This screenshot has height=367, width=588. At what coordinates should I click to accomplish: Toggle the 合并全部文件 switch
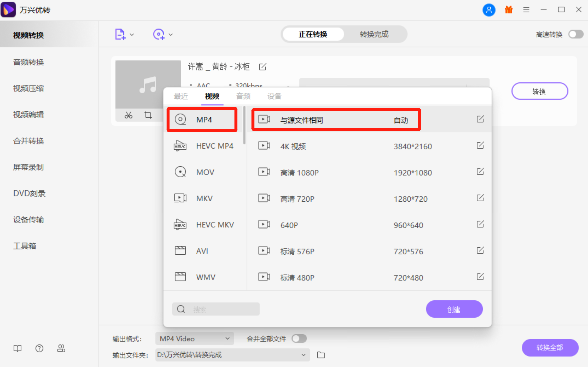pos(299,338)
